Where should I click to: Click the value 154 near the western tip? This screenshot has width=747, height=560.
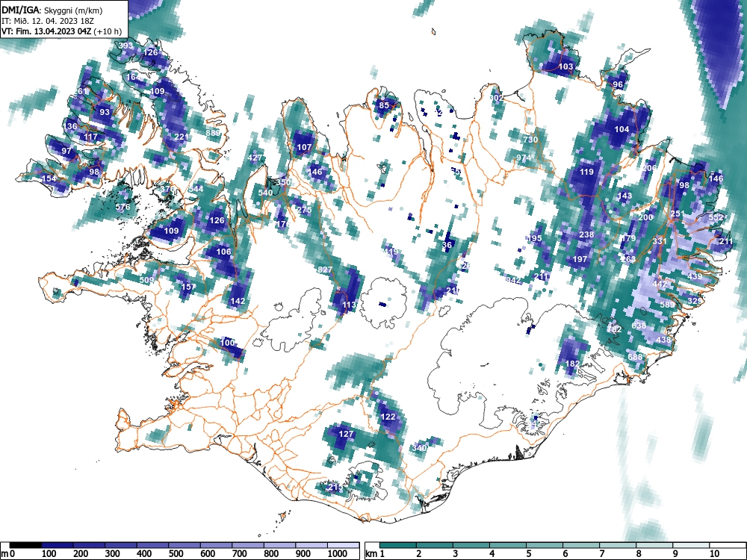(49, 178)
